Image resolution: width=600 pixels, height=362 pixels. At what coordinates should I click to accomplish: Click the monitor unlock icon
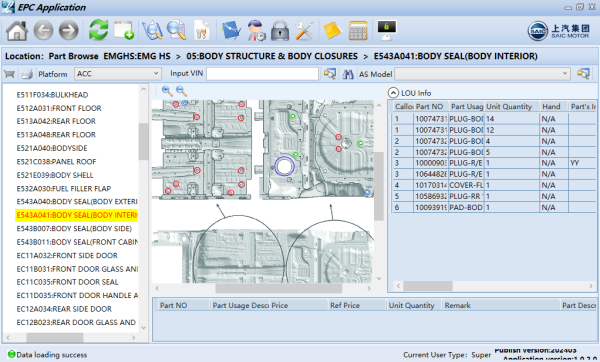tap(386, 30)
